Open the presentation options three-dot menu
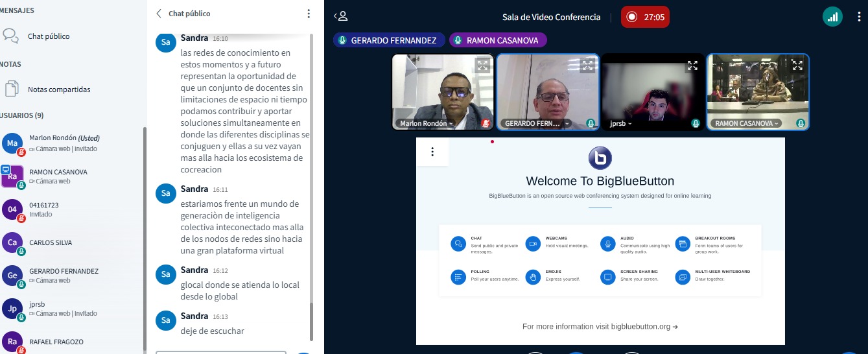Screen dimensions: 868x354 [x=432, y=152]
